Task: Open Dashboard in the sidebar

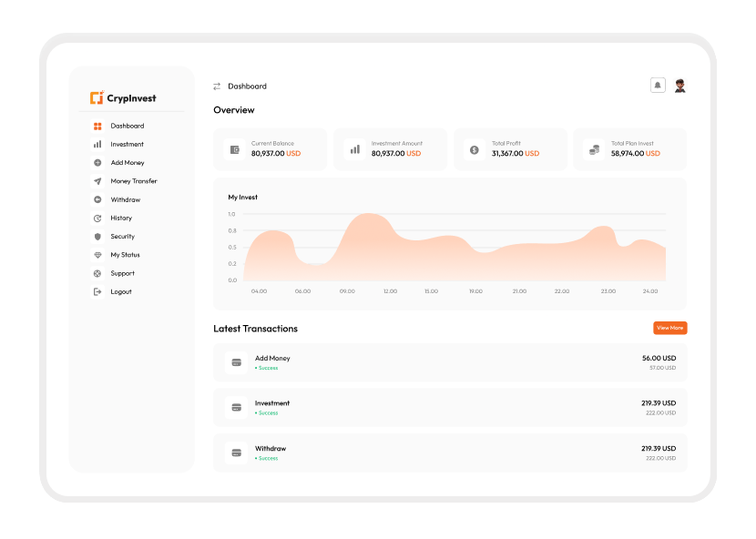Action: tap(127, 126)
